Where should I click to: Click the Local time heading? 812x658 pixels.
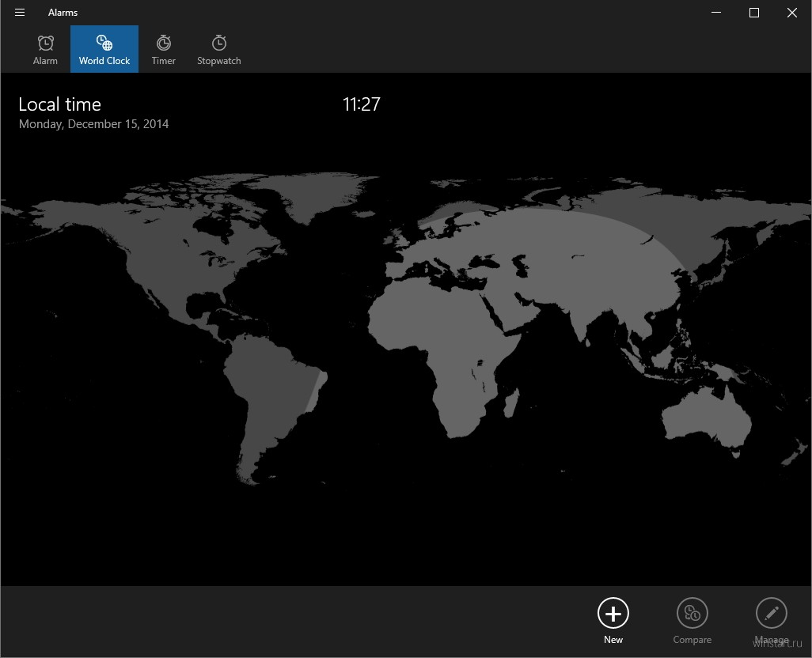(x=59, y=104)
